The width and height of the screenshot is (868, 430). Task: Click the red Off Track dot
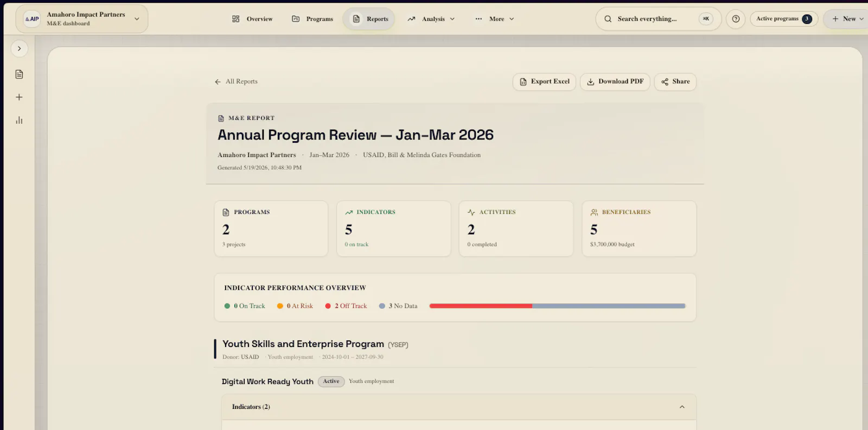(328, 306)
